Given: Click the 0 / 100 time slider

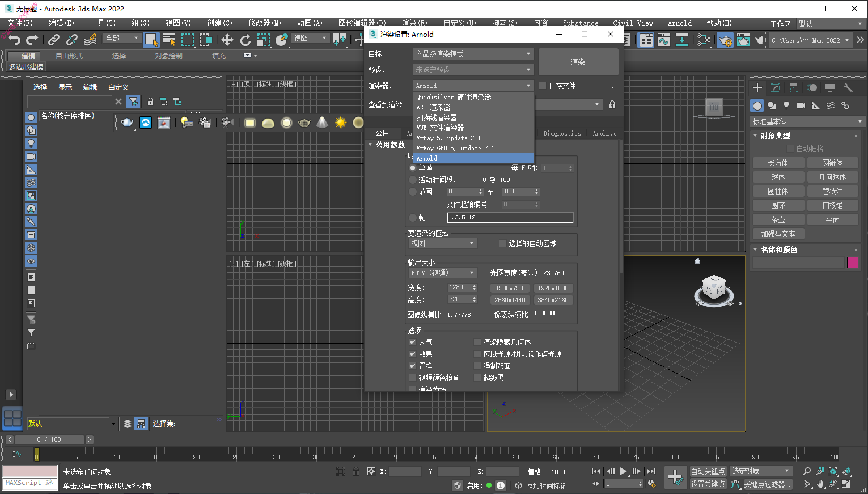Looking at the screenshot, I should (x=49, y=440).
